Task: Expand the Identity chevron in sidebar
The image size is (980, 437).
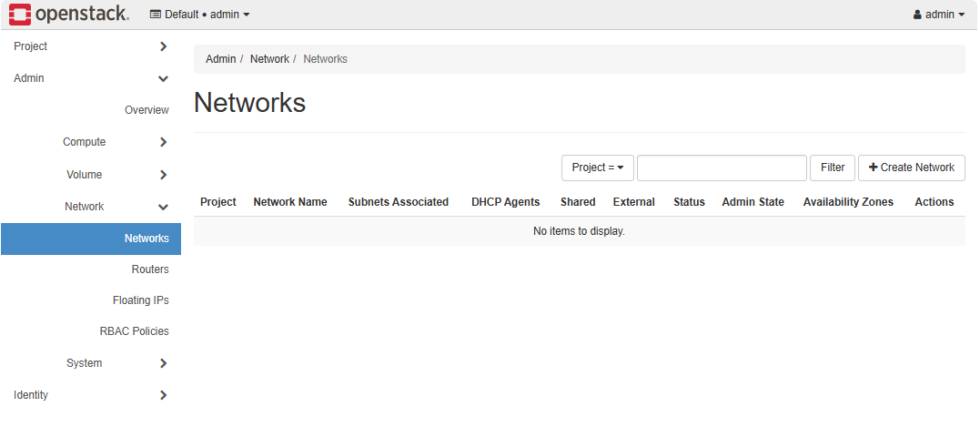Action: pyautogui.click(x=163, y=395)
